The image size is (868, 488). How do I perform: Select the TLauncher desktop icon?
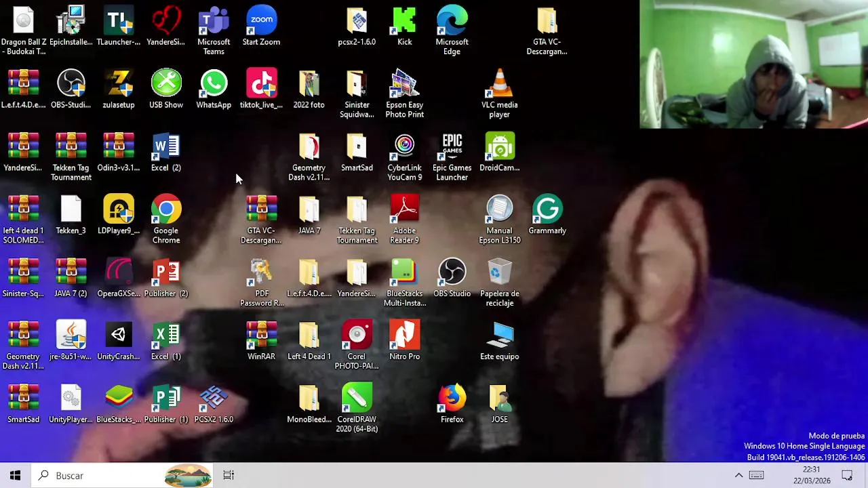pos(119,26)
